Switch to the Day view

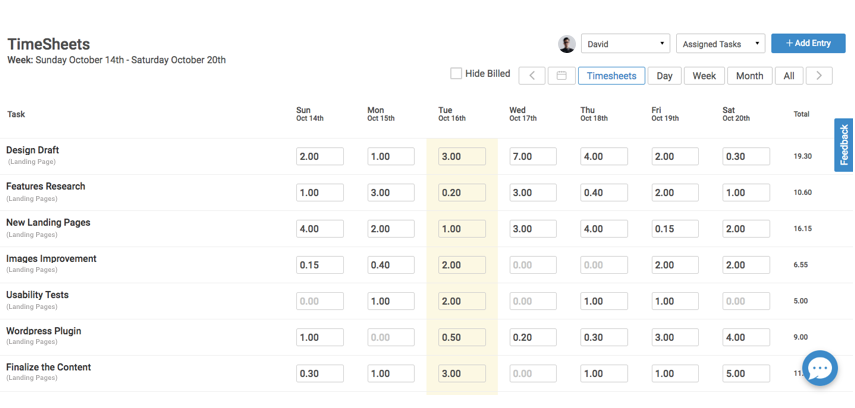coord(664,76)
